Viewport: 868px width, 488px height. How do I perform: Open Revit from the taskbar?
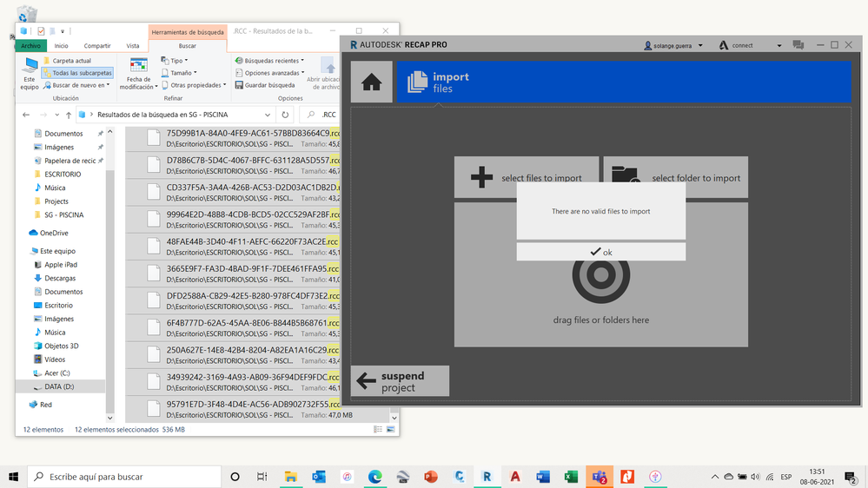pos(487,477)
